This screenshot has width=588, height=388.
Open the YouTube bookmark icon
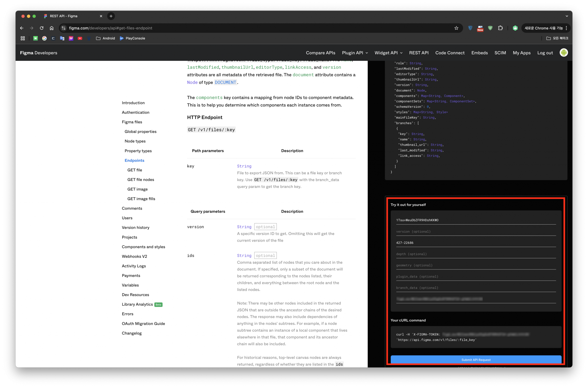pyautogui.click(x=80, y=38)
